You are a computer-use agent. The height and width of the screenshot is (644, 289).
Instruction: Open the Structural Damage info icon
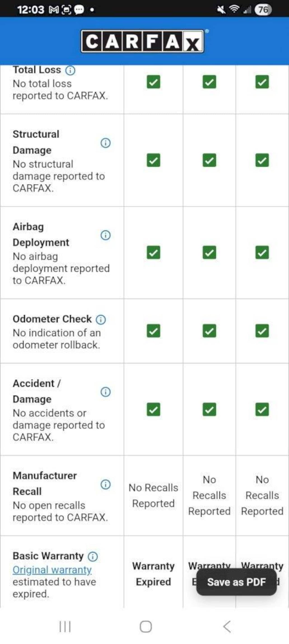pos(105,143)
